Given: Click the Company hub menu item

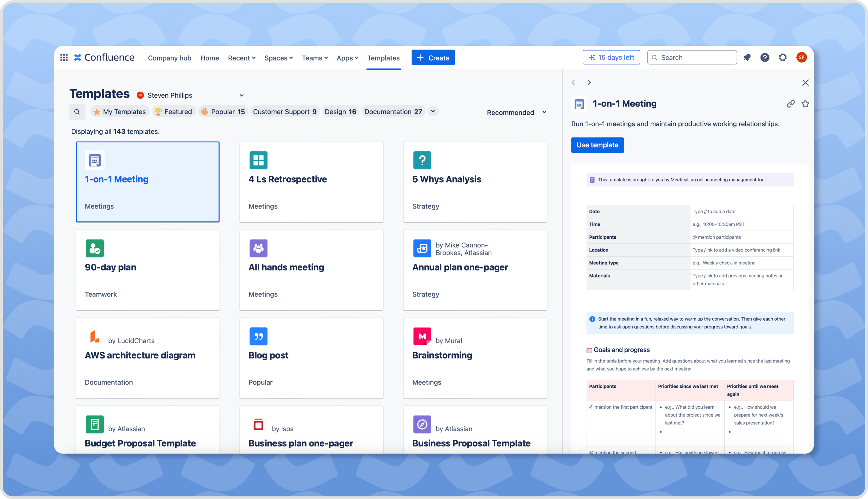Looking at the screenshot, I should pos(169,58).
